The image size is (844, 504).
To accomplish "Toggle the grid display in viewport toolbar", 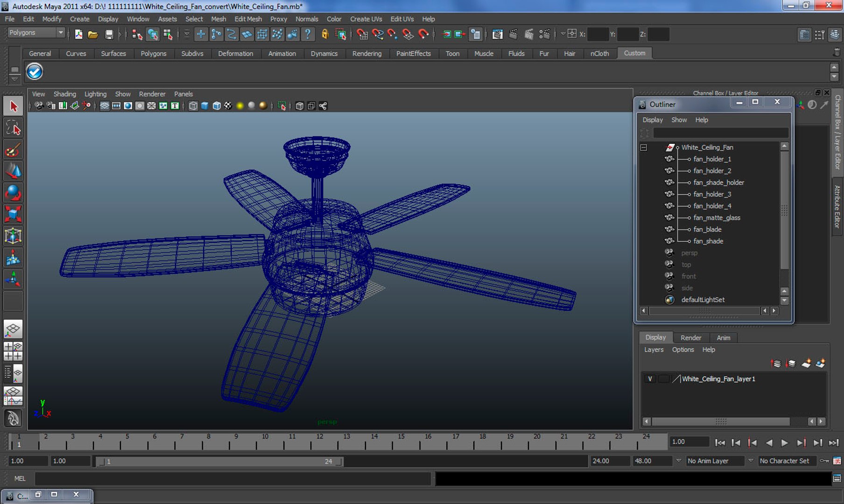I will tap(105, 106).
